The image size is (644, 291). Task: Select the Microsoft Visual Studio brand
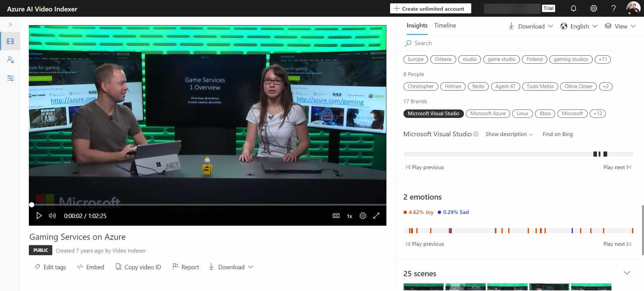pos(433,114)
